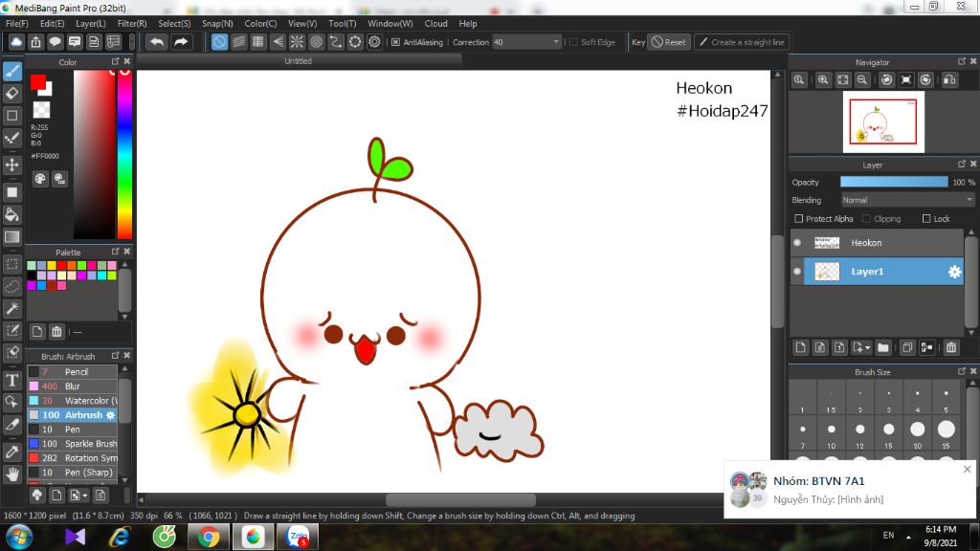Select the Move tool

coord(12,165)
